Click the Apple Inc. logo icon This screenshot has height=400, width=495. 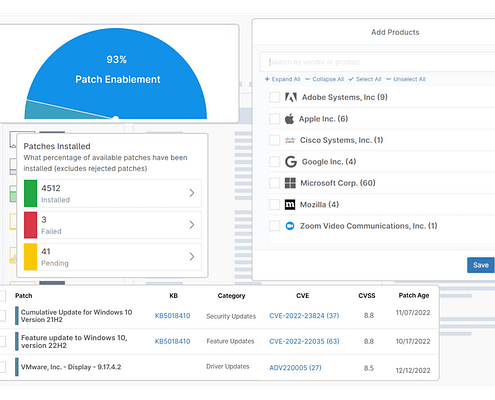pyautogui.click(x=289, y=119)
